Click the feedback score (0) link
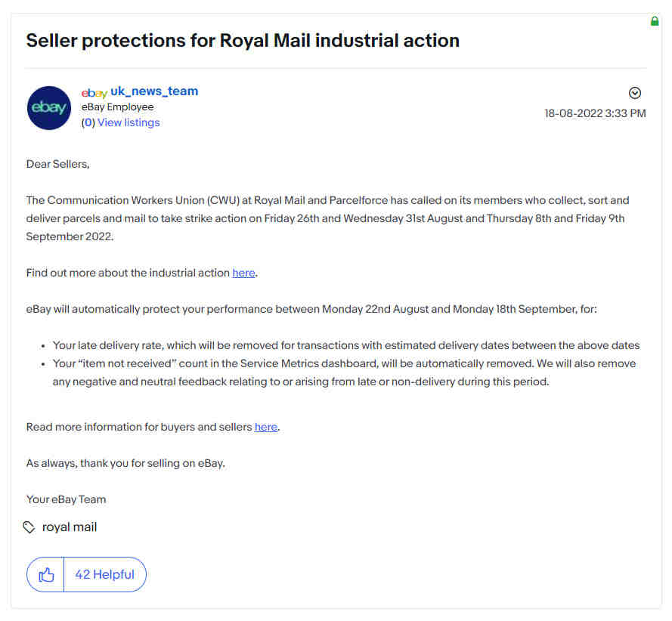The image size is (672, 621). [x=88, y=122]
